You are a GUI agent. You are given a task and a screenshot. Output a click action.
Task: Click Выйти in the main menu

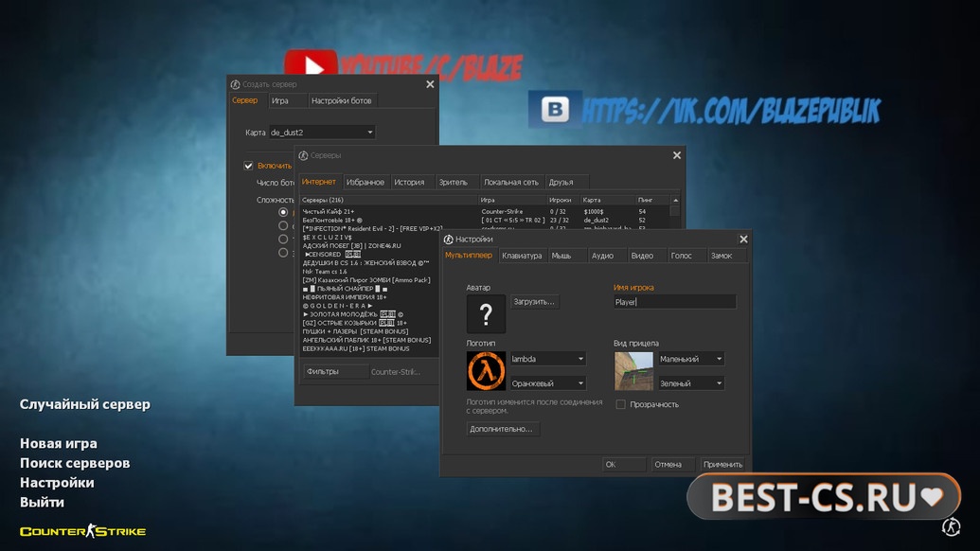point(42,503)
